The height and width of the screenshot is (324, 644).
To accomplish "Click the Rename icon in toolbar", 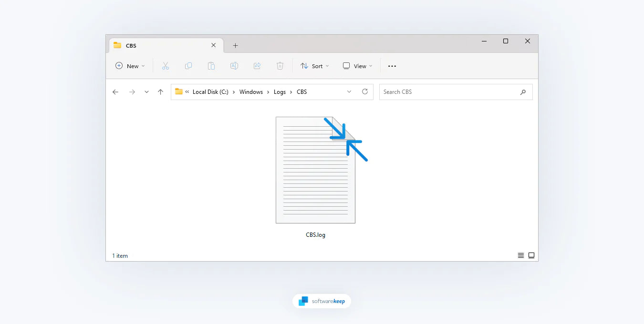I will coord(234,66).
